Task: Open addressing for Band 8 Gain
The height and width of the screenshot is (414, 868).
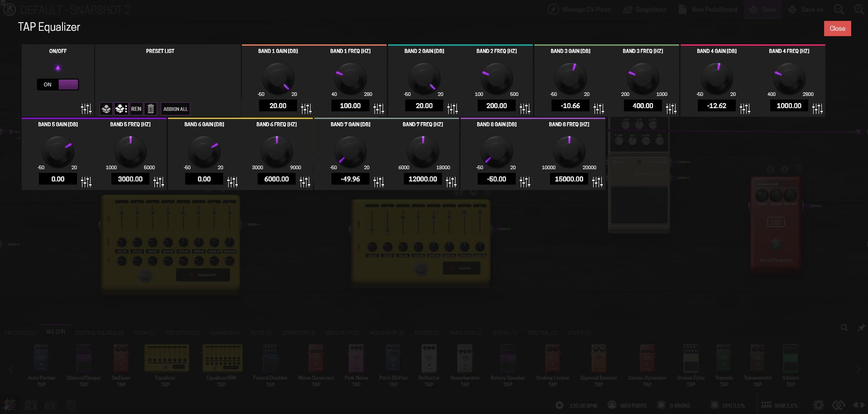Action: click(525, 182)
